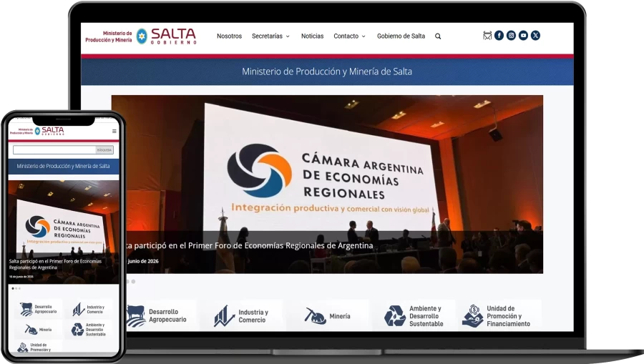Expand the Contacto dropdown in laptop navbar

click(349, 36)
